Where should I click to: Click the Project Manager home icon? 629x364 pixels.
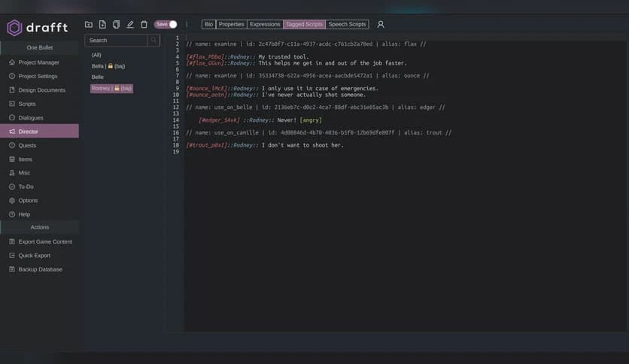(12, 62)
